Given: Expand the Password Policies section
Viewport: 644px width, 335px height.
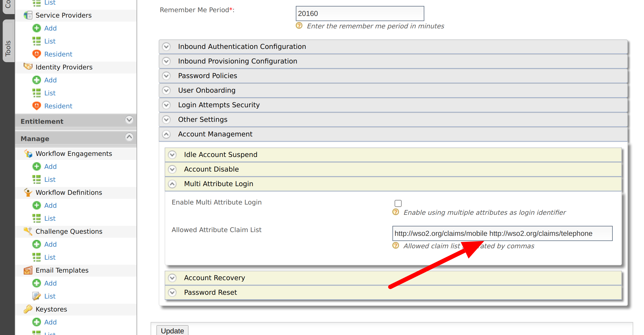Looking at the screenshot, I should pos(167,76).
